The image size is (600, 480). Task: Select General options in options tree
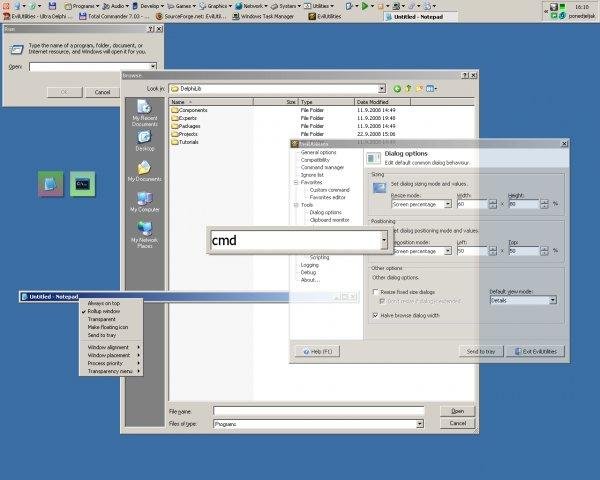coord(318,152)
